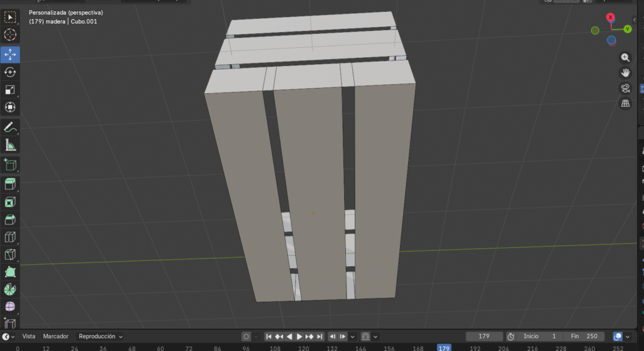Toggle camera view with camera icon

coord(625,88)
